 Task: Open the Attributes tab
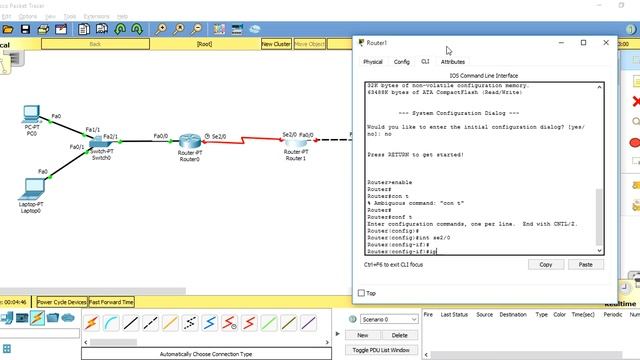(x=453, y=62)
